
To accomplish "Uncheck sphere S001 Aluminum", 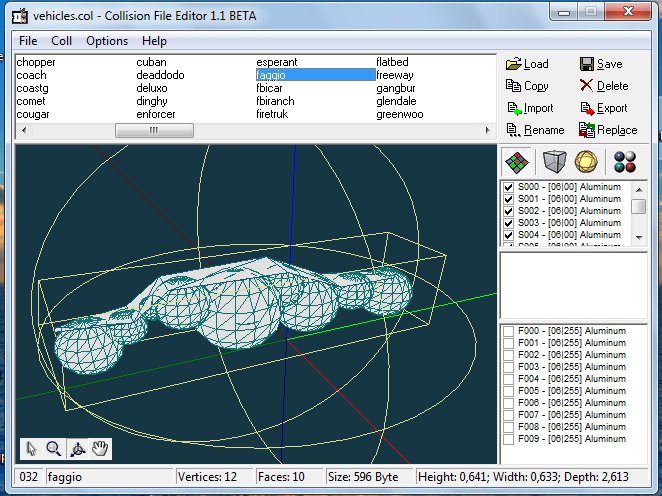I will [508, 199].
